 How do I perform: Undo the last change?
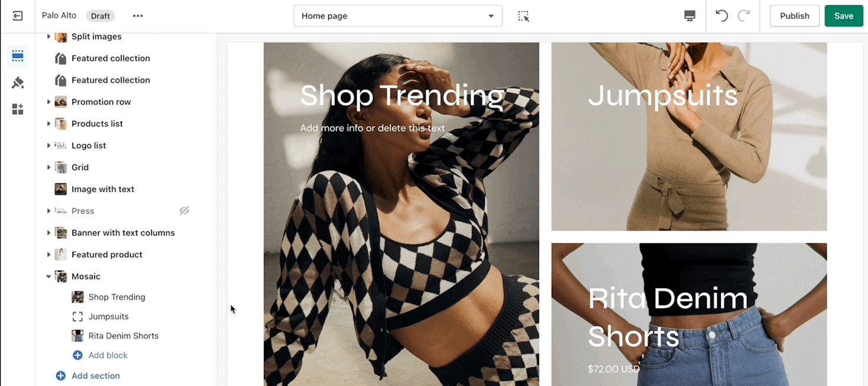pyautogui.click(x=722, y=16)
